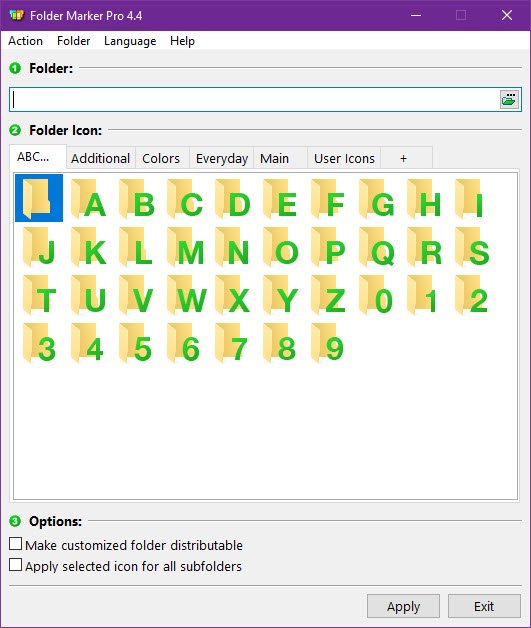Click the letter V folder icon

pyautogui.click(x=135, y=294)
